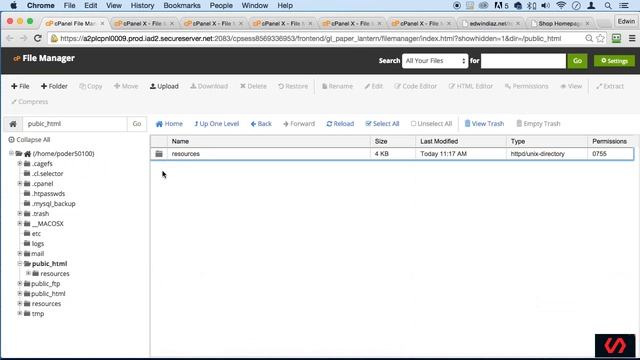Viewport: 640px width, 360px height.
Task: Click the path Go button
Action: click(x=137, y=124)
